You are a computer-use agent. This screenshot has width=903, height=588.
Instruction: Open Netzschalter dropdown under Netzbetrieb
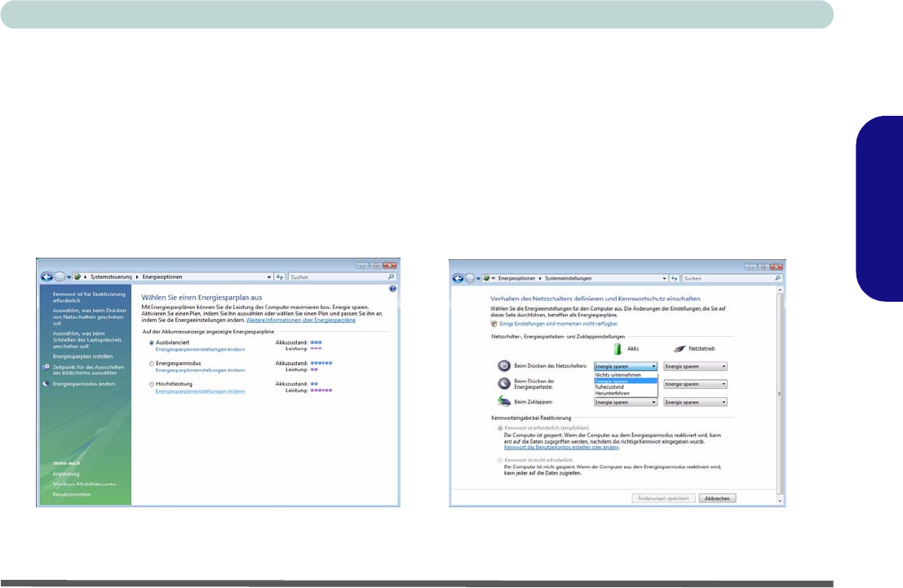pos(695,366)
